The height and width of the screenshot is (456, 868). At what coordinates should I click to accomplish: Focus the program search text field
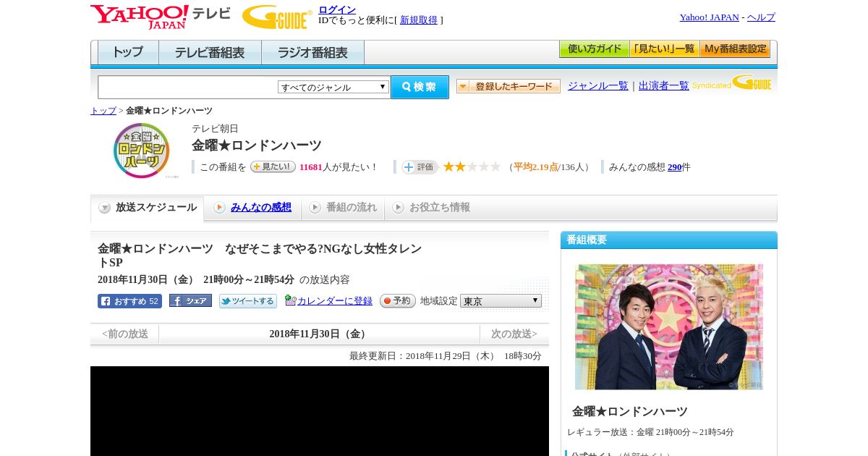(188, 87)
